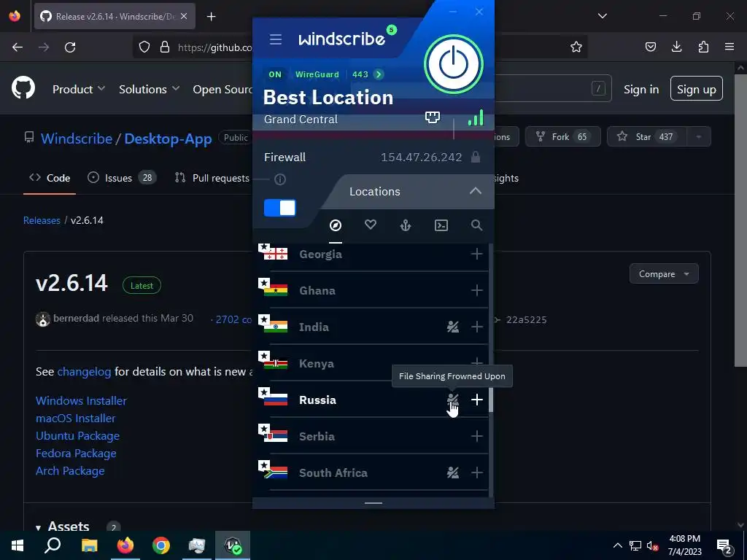Click the green signal strength bars
The height and width of the screenshot is (560, 747).
coord(476,117)
